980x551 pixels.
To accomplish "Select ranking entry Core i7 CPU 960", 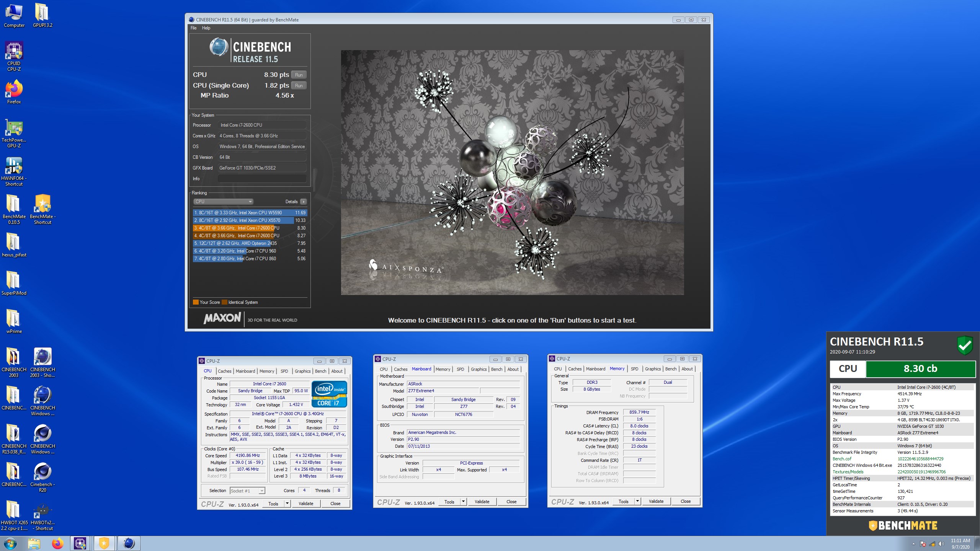I will (x=250, y=251).
